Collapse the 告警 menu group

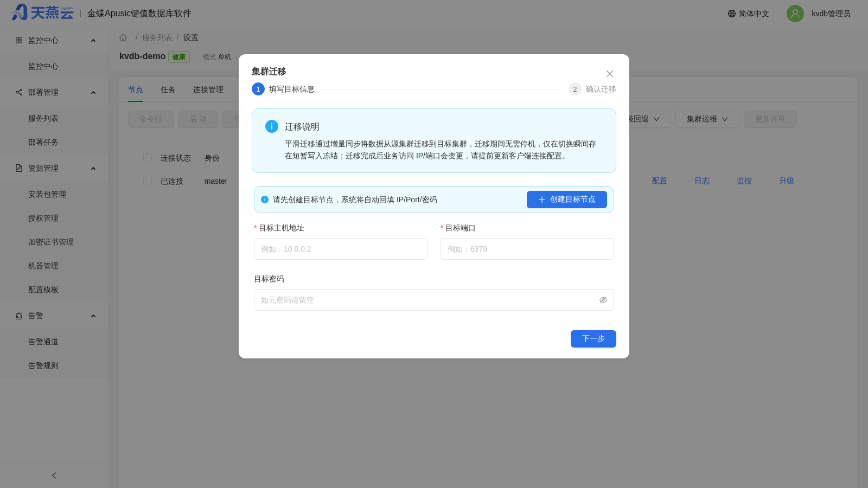coord(93,316)
